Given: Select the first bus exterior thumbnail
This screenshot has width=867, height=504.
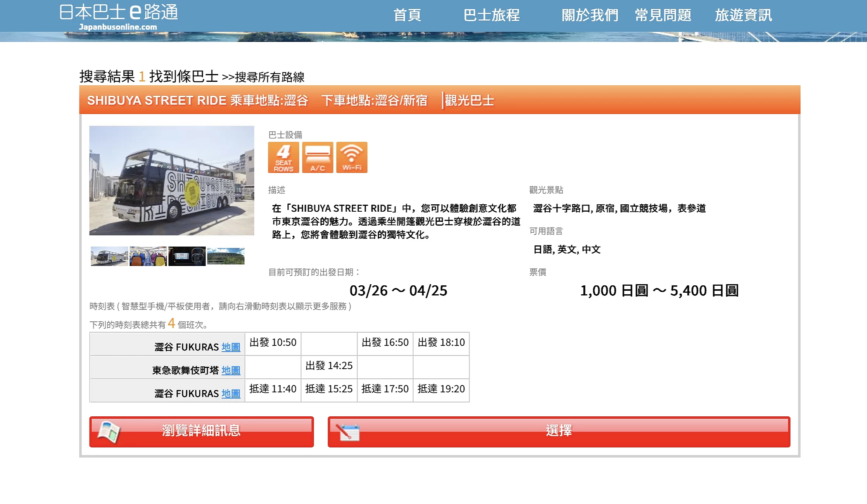Looking at the screenshot, I should (109, 256).
